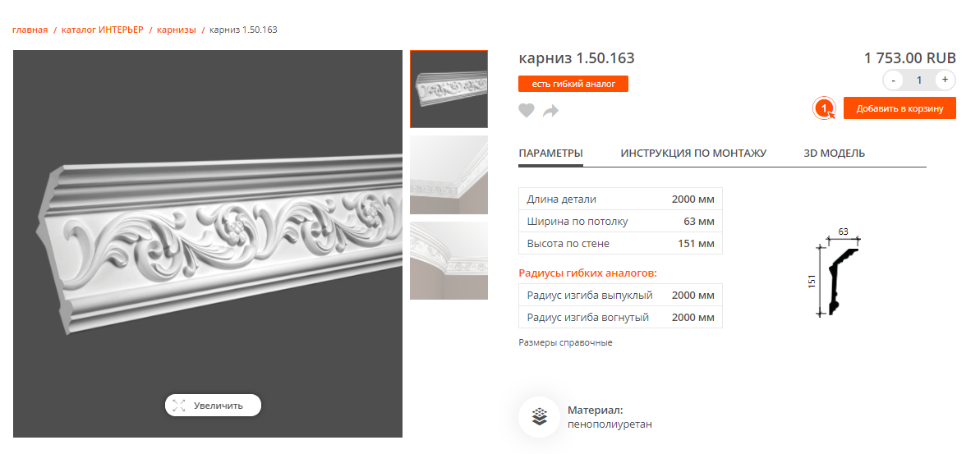The height and width of the screenshot is (454, 980).
Task: Select the first cornice thumbnail
Action: click(449, 89)
